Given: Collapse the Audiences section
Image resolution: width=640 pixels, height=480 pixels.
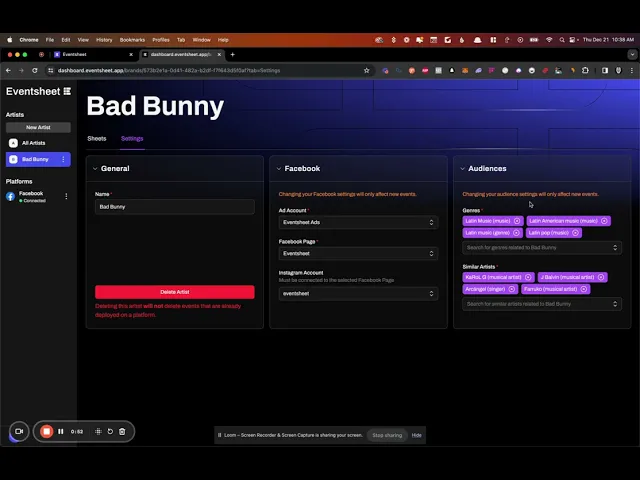Looking at the screenshot, I should click(462, 169).
